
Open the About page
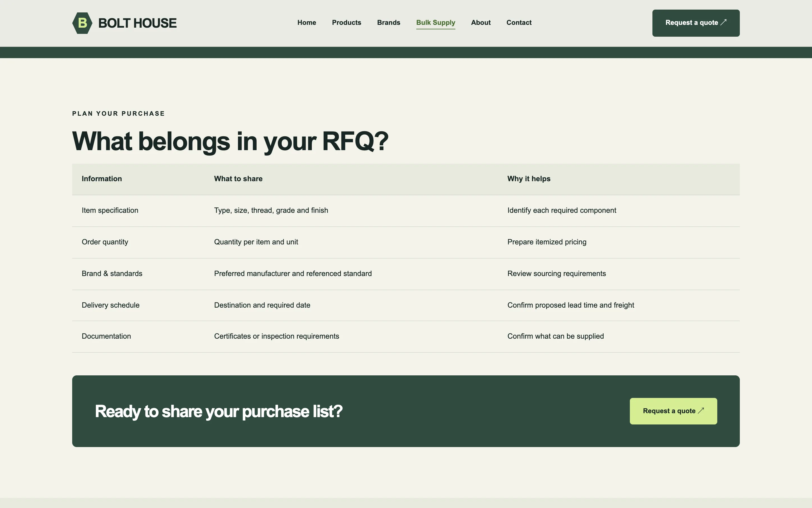[x=480, y=23]
